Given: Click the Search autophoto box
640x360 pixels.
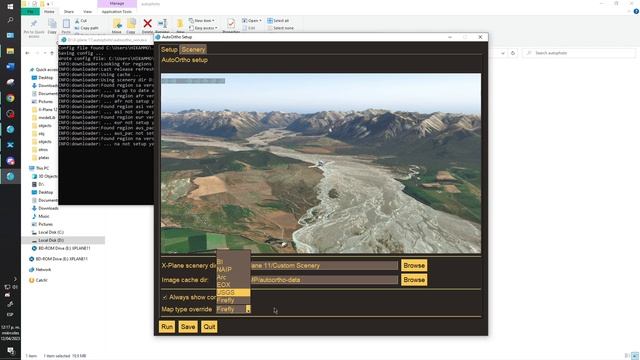Looking at the screenshot, I should point(579,53).
